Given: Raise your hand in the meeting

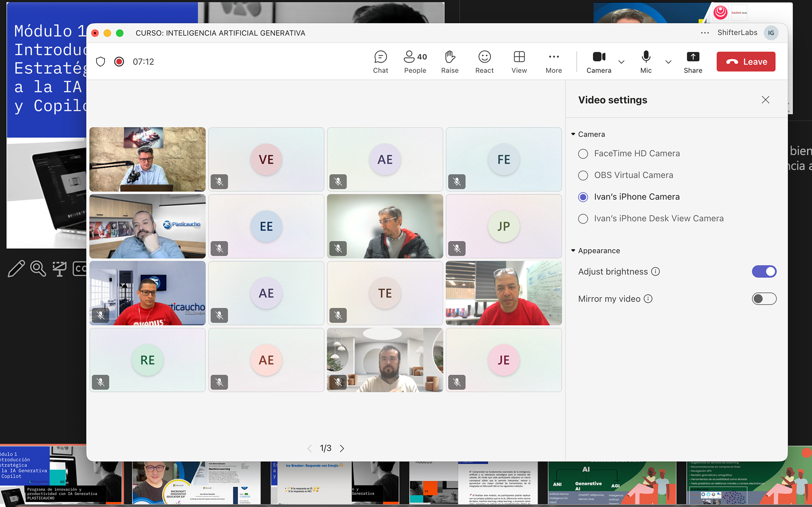Looking at the screenshot, I should coord(450,62).
